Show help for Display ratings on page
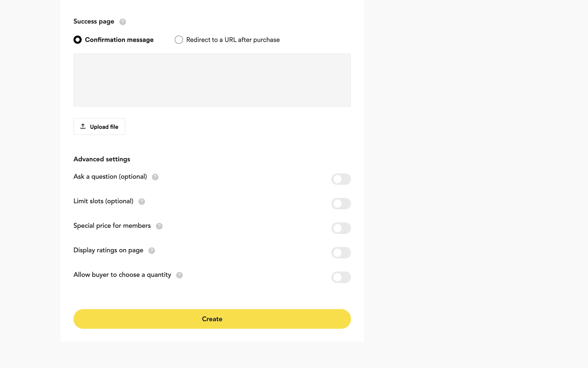The width and height of the screenshot is (588, 368). click(152, 251)
